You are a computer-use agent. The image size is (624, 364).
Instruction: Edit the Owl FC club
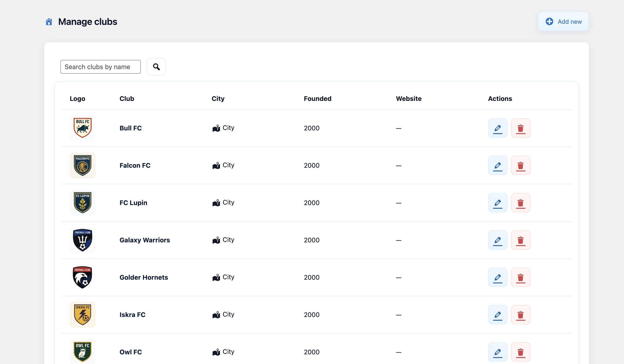tap(498, 352)
